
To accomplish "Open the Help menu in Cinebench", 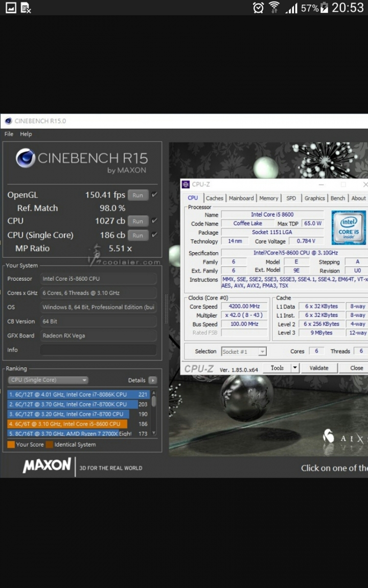I will point(26,134).
